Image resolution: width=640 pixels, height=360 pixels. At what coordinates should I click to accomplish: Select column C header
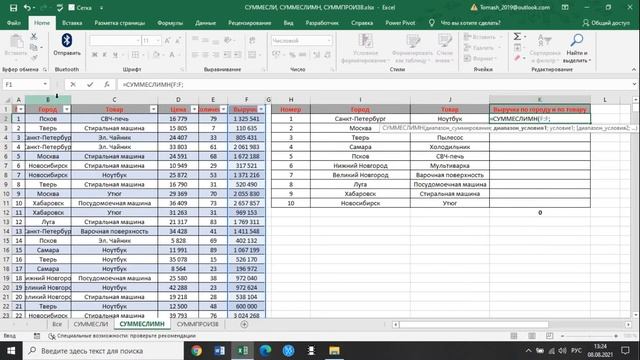(x=114, y=100)
